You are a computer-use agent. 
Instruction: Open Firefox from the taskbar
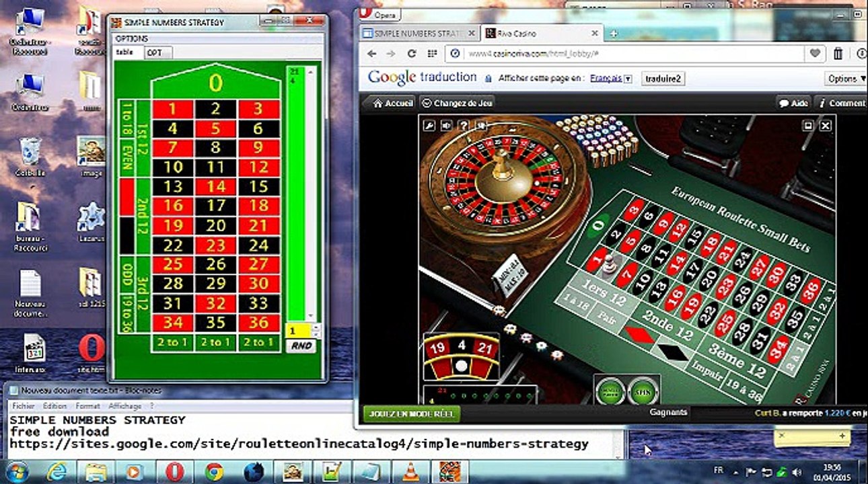point(253,471)
